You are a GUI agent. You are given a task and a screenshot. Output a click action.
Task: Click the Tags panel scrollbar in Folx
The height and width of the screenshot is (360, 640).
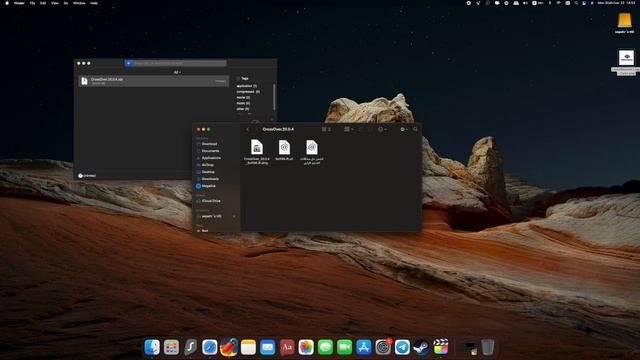(x=274, y=97)
